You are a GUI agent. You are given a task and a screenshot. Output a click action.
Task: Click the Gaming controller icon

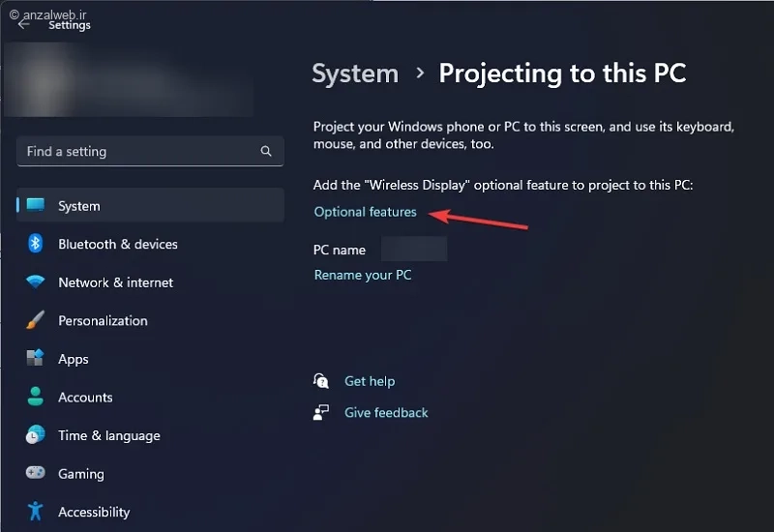tap(36, 473)
